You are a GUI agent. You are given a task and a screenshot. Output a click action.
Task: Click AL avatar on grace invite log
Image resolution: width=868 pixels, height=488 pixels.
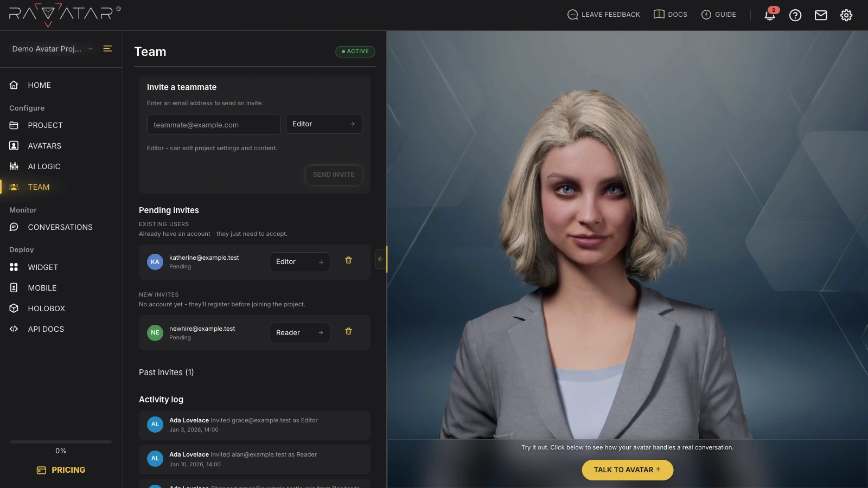[x=155, y=425]
